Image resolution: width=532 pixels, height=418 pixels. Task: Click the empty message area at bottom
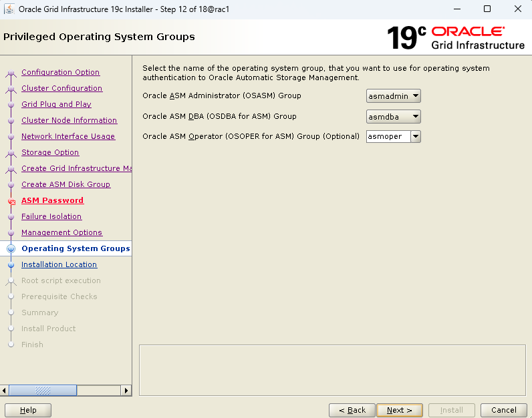click(x=332, y=370)
